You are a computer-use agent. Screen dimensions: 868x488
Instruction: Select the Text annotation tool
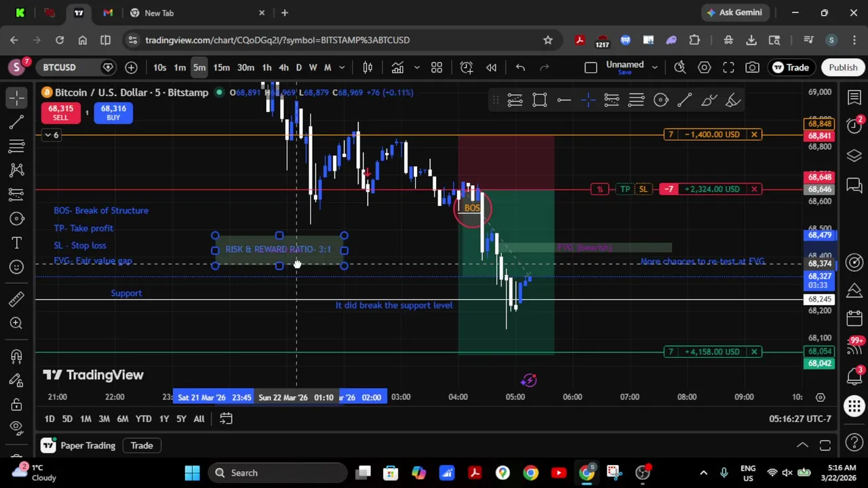[x=17, y=243]
